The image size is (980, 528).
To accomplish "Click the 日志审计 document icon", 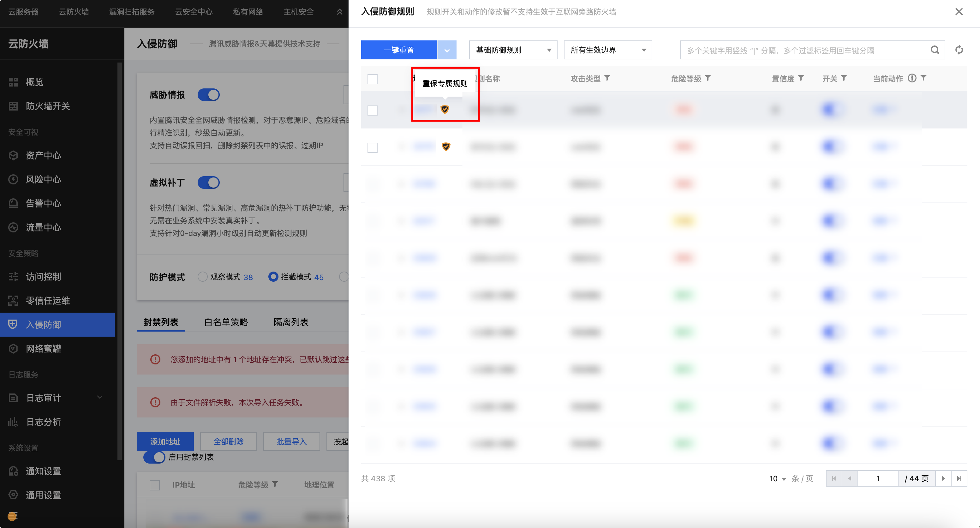I will click(13, 398).
